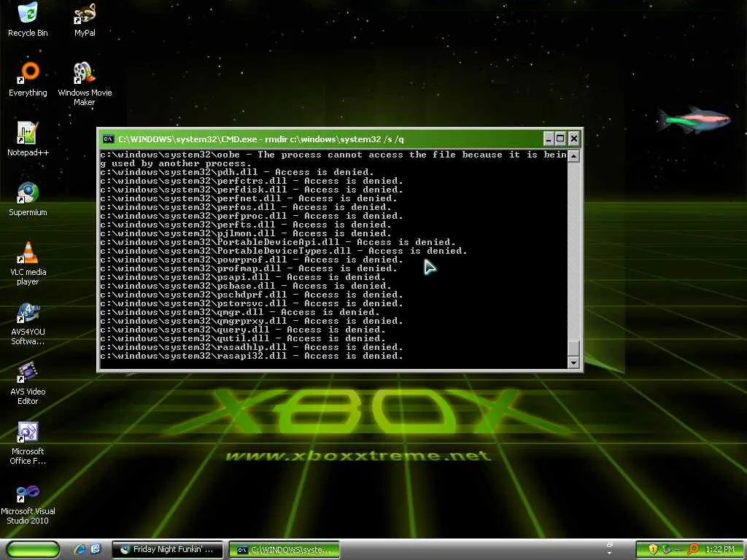Click the powrprof.dll output line

[252, 260]
